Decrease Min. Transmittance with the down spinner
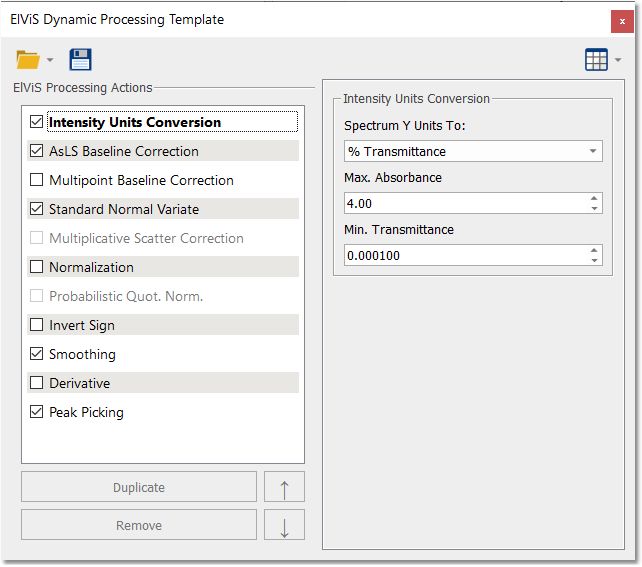642x567 pixels. 595,261
